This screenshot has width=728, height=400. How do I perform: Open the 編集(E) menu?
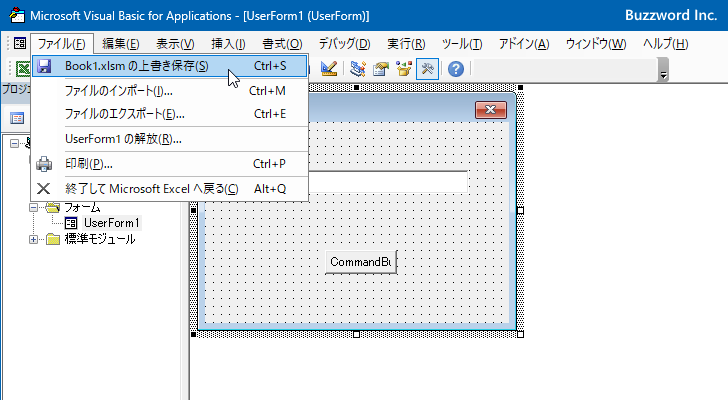121,44
